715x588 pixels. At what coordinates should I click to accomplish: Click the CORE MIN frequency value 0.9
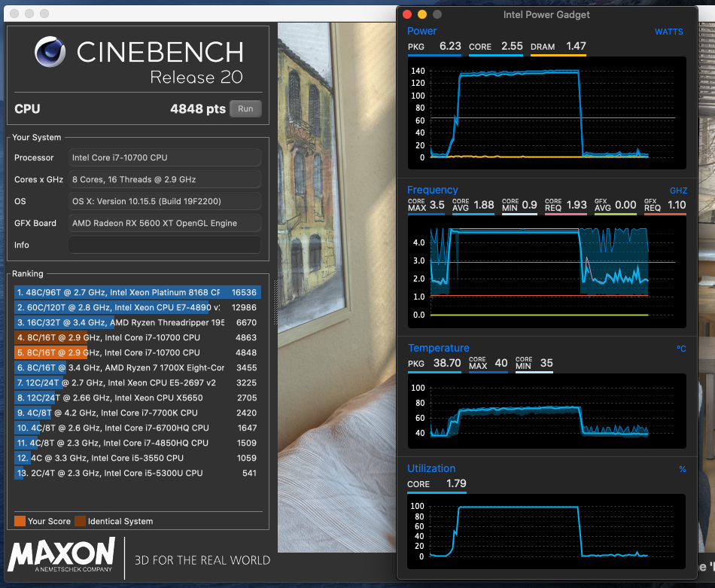click(x=529, y=205)
